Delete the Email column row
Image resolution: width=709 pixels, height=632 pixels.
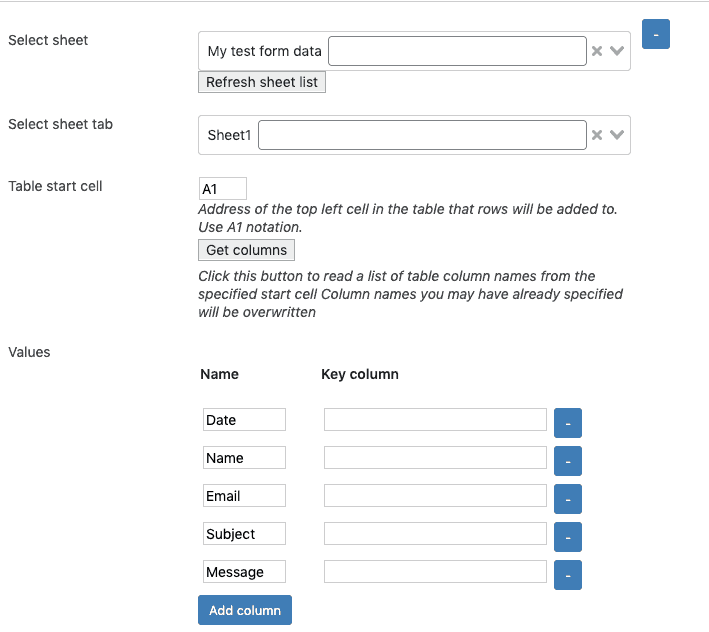click(x=568, y=499)
